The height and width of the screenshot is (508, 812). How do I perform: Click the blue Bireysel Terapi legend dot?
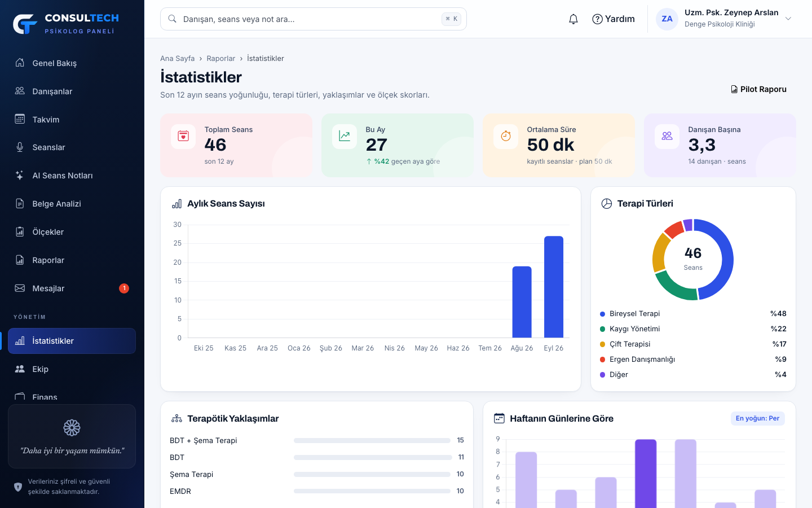(602, 314)
